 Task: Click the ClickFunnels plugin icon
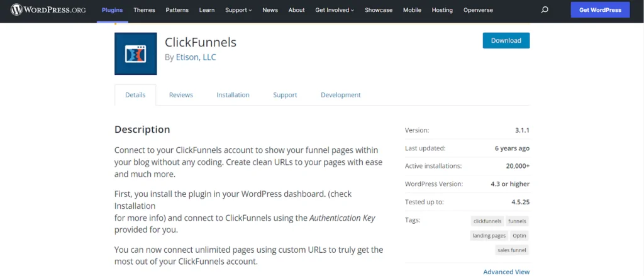(x=136, y=54)
